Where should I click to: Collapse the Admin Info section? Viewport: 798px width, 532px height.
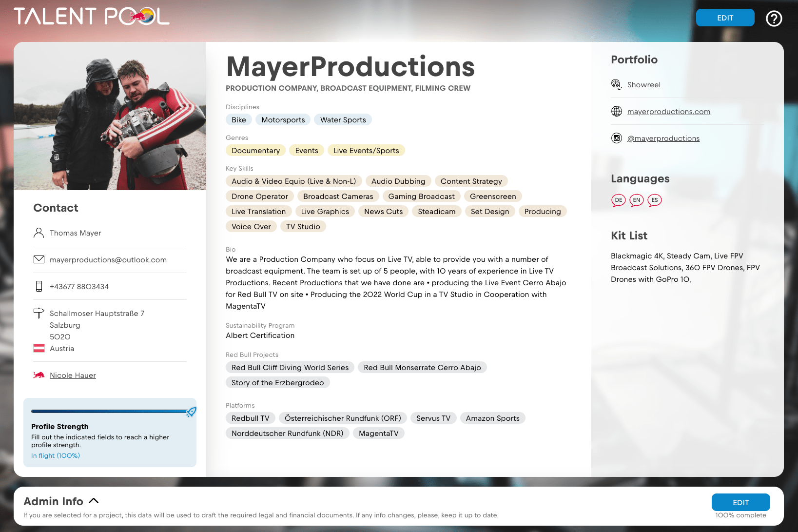click(94, 500)
